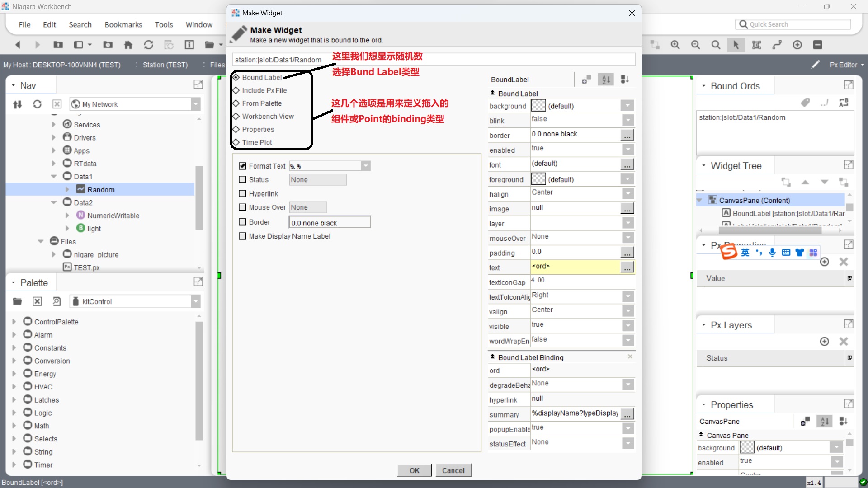Click the OK button
The image size is (868, 488).
click(414, 470)
